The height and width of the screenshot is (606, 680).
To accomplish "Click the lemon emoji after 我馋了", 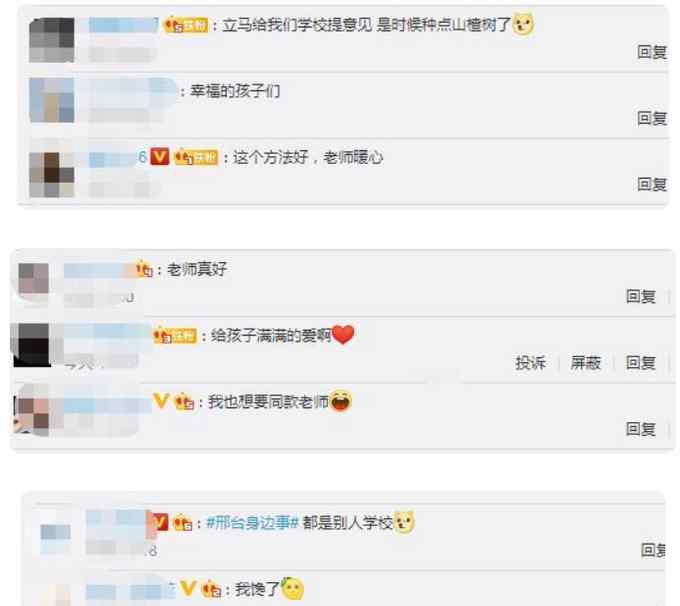I will click(293, 589).
